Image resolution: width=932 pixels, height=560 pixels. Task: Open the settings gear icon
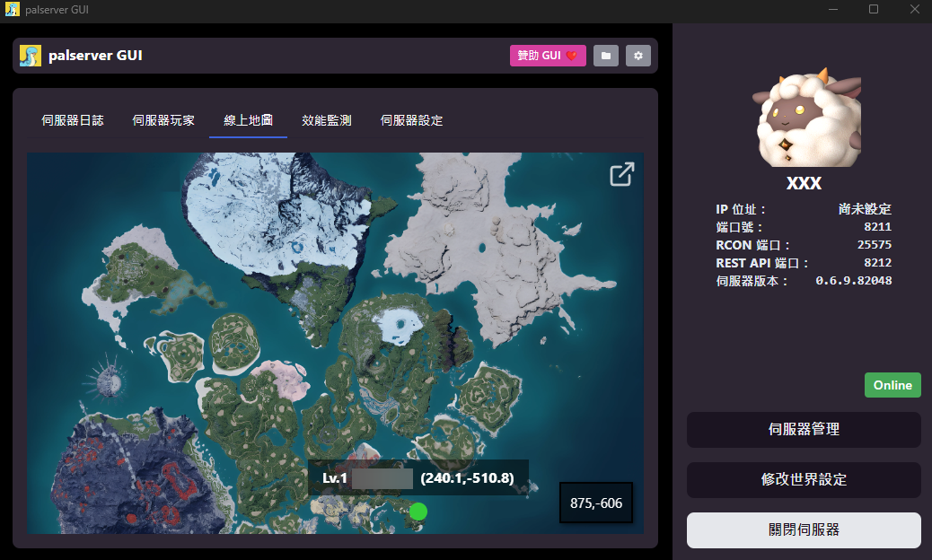coord(638,56)
